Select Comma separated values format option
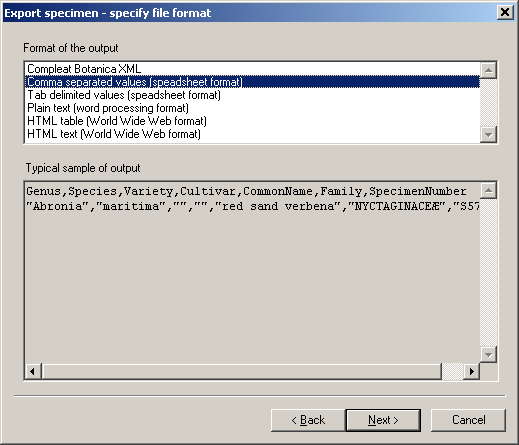This screenshot has width=519, height=445. point(252,82)
